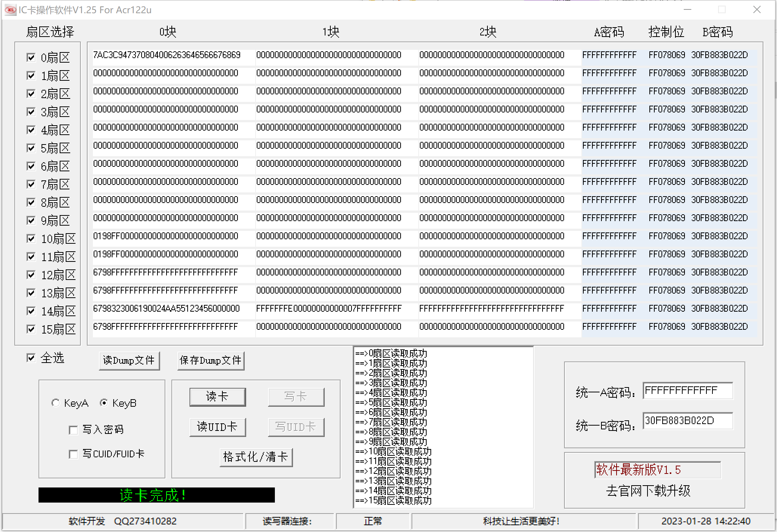Click the read log list box
Viewport: 777px width, 532px height.
point(443,427)
